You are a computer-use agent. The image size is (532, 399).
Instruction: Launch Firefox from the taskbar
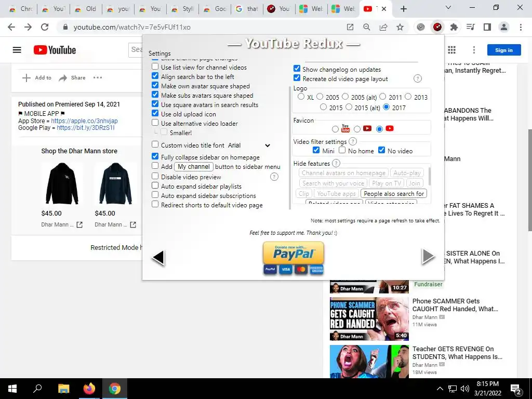pos(89,389)
